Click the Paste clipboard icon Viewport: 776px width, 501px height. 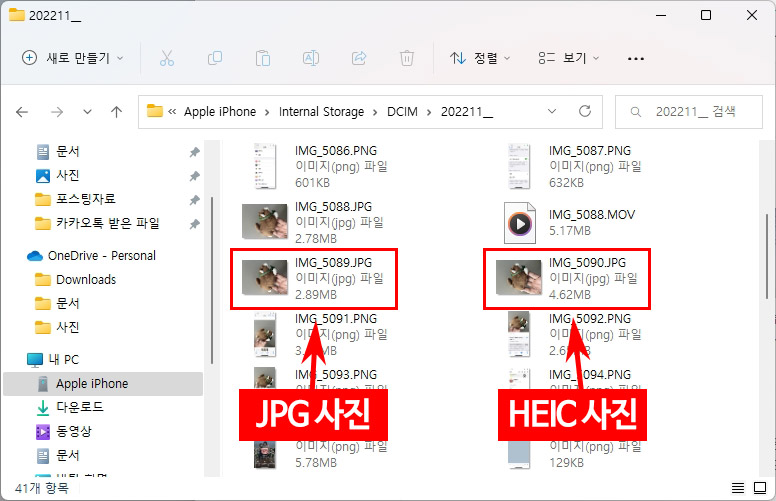[x=263, y=58]
